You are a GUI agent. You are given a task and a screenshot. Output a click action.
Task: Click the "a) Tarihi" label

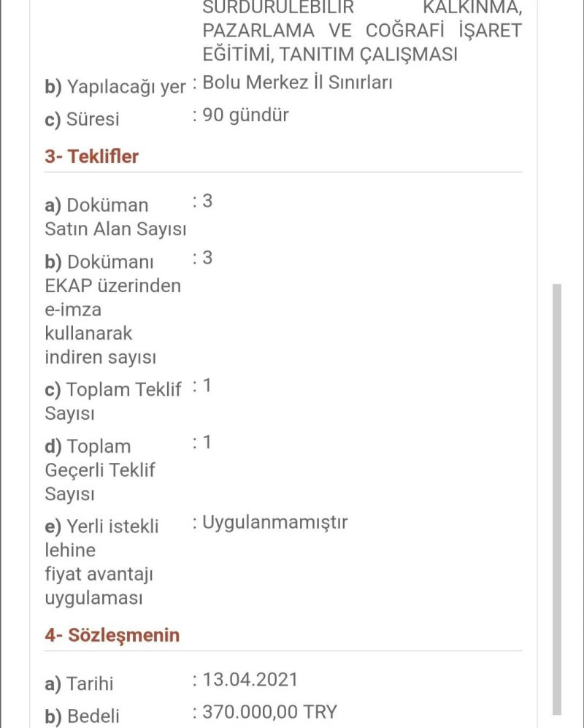click(x=79, y=684)
